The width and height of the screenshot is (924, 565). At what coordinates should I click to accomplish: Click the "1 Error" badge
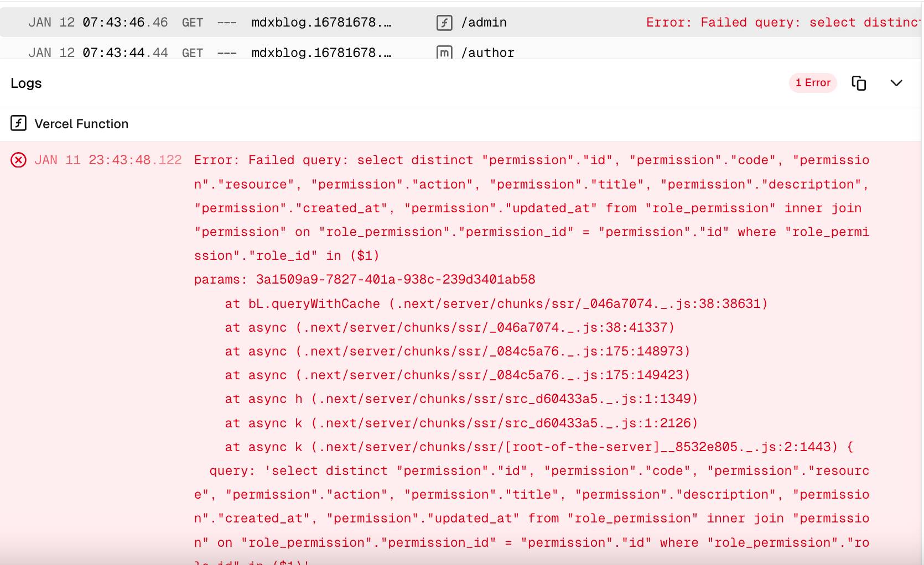click(813, 83)
